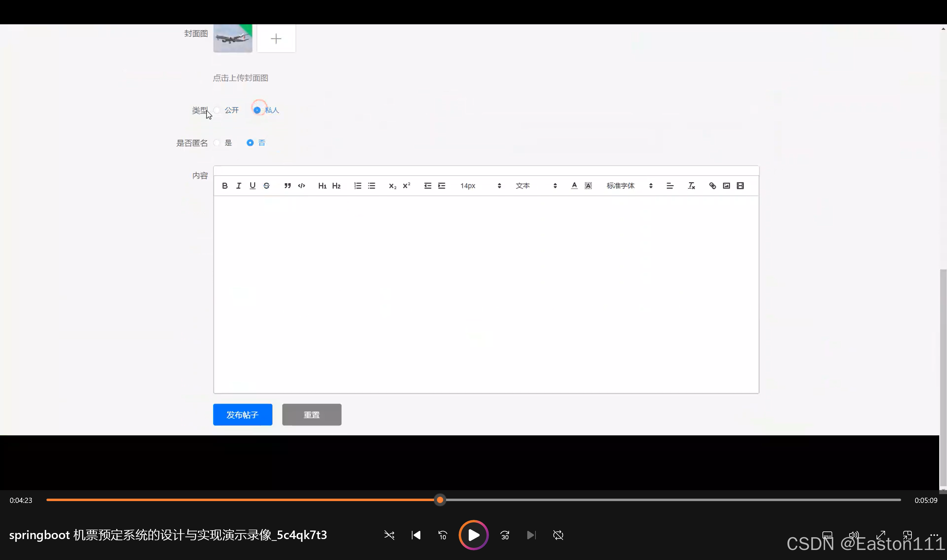Click the 点击上传封面图 hint text
This screenshot has height=560, width=947.
click(x=240, y=78)
